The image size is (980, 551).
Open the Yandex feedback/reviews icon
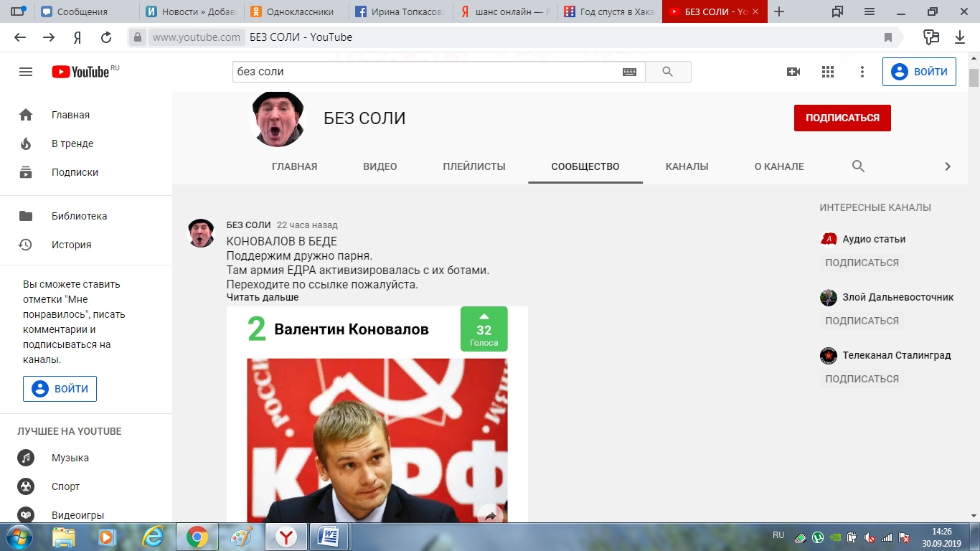pyautogui.click(x=931, y=37)
